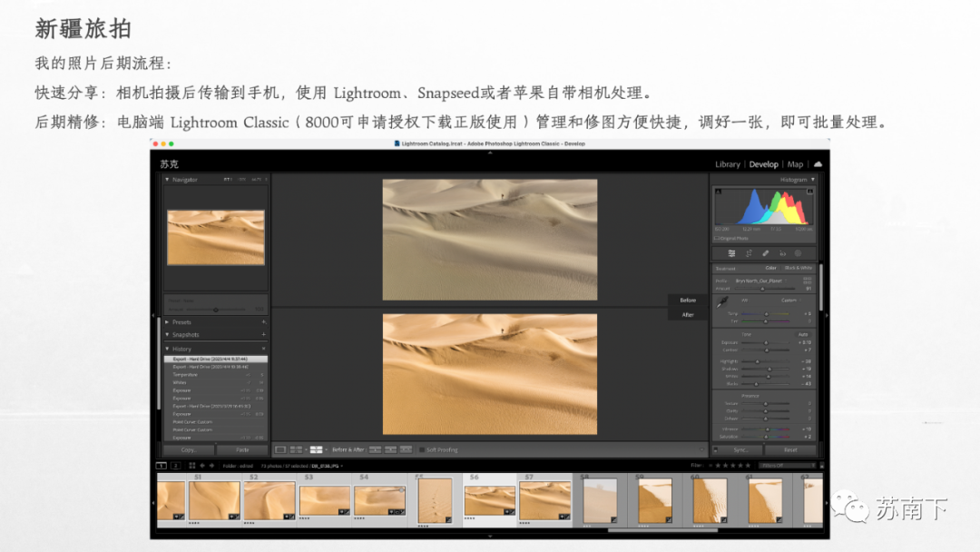Click the Copy button
Image resolution: width=980 pixels, height=552 pixels.
189,449
